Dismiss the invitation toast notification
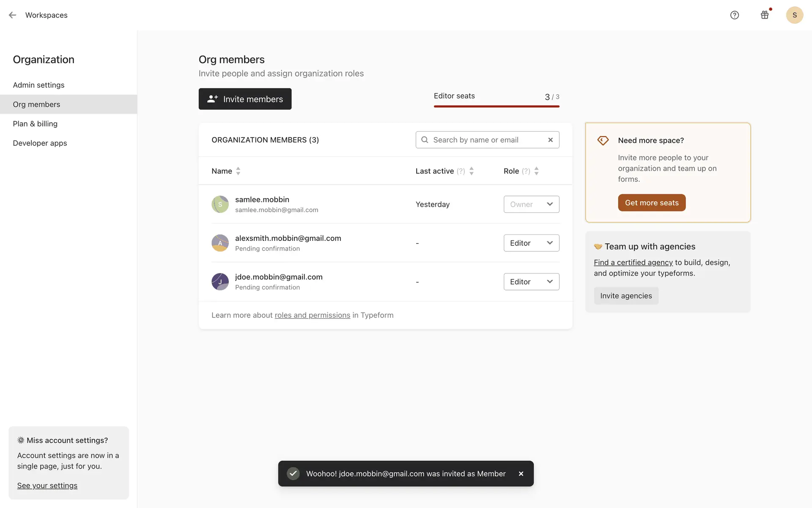This screenshot has height=508, width=812. (x=521, y=474)
